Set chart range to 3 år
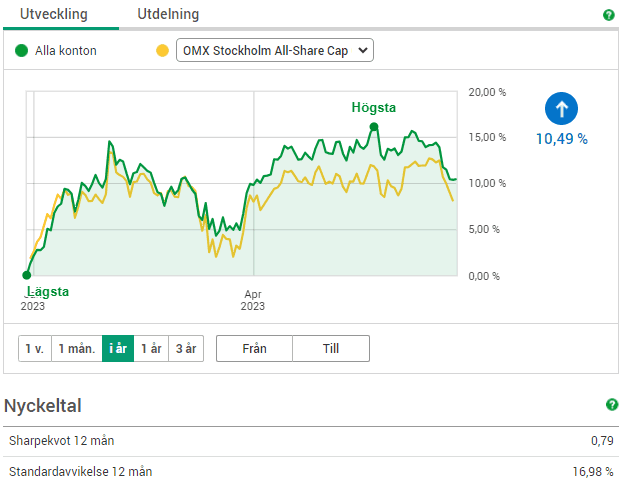The image size is (625, 486). (x=186, y=348)
